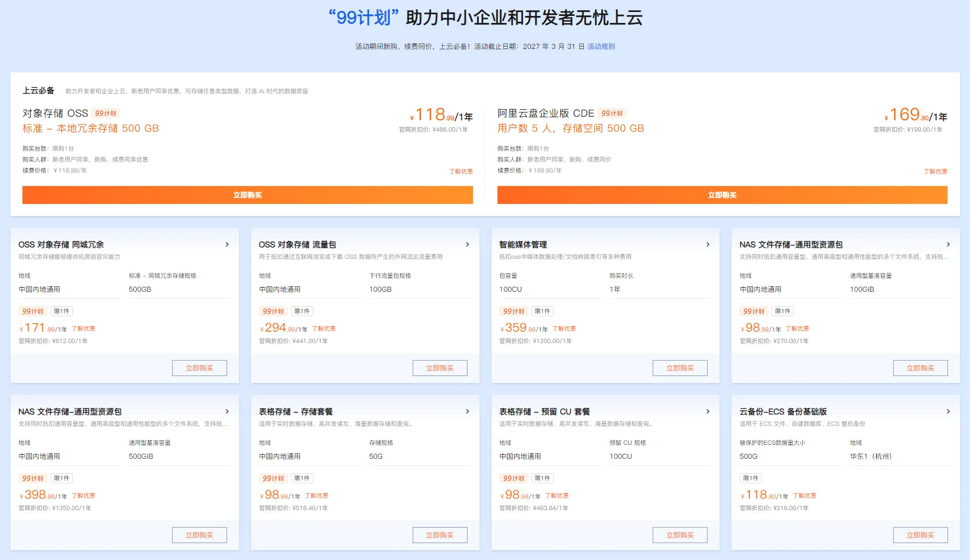Click 立即购买 in NAS 100GiB card
970x560 pixels.
pos(921,368)
